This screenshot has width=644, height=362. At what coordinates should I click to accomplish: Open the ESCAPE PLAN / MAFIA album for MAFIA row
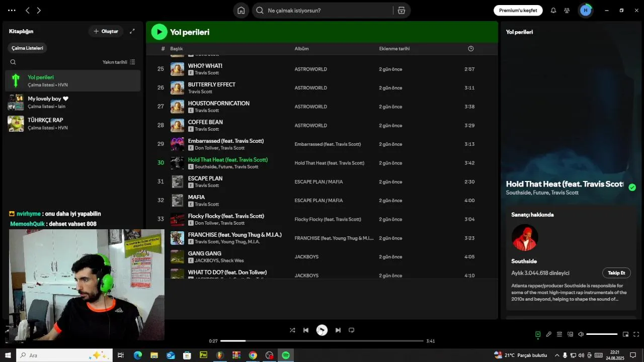[x=318, y=201]
